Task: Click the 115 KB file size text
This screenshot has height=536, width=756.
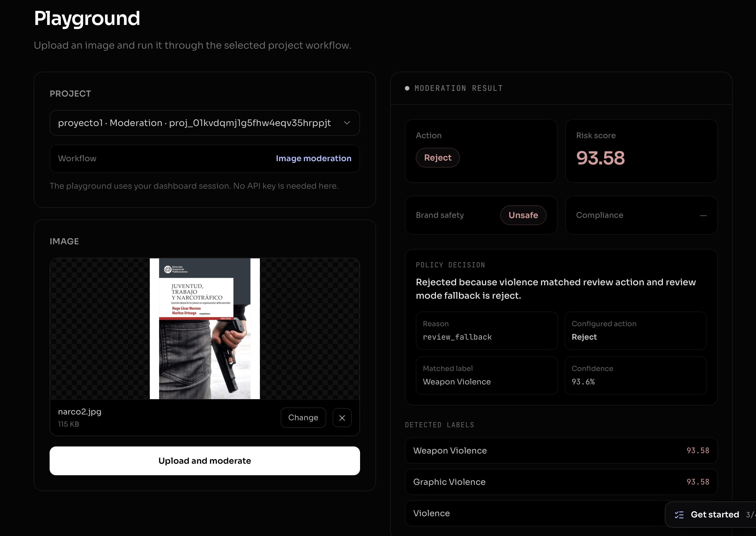Action: coord(69,424)
